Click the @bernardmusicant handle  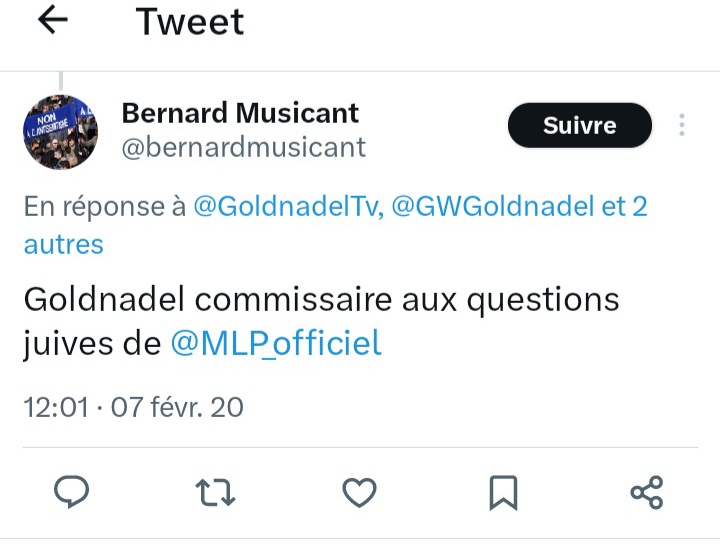pyautogui.click(x=243, y=148)
